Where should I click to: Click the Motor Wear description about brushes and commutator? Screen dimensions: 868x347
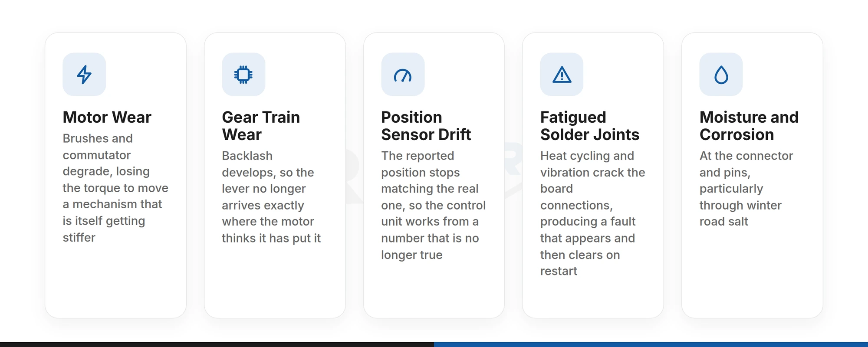(x=115, y=188)
